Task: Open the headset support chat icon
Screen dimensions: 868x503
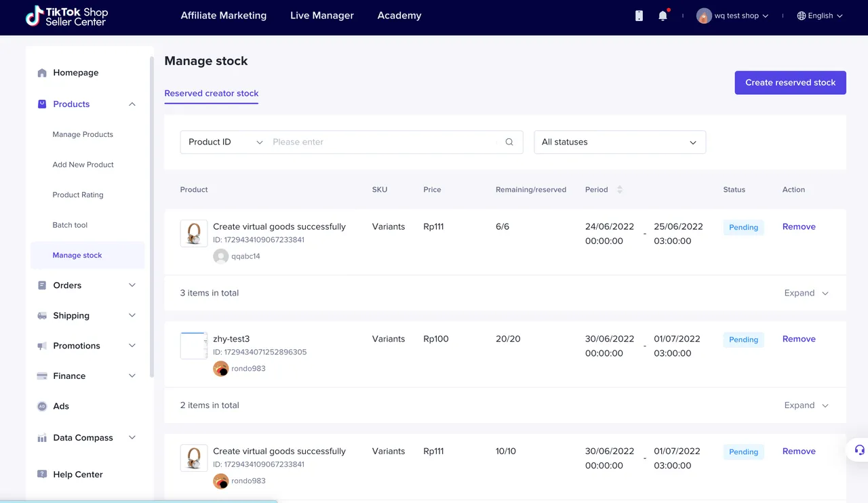Action: point(859,450)
